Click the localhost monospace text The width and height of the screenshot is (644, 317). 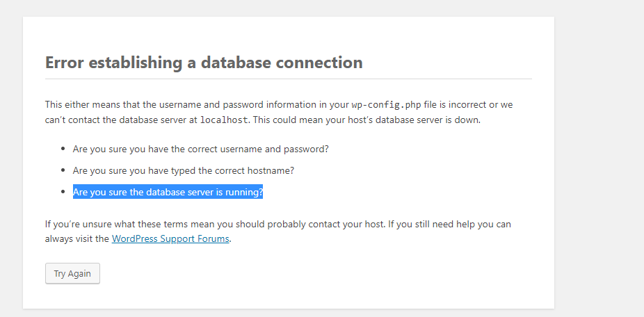pyautogui.click(x=224, y=120)
